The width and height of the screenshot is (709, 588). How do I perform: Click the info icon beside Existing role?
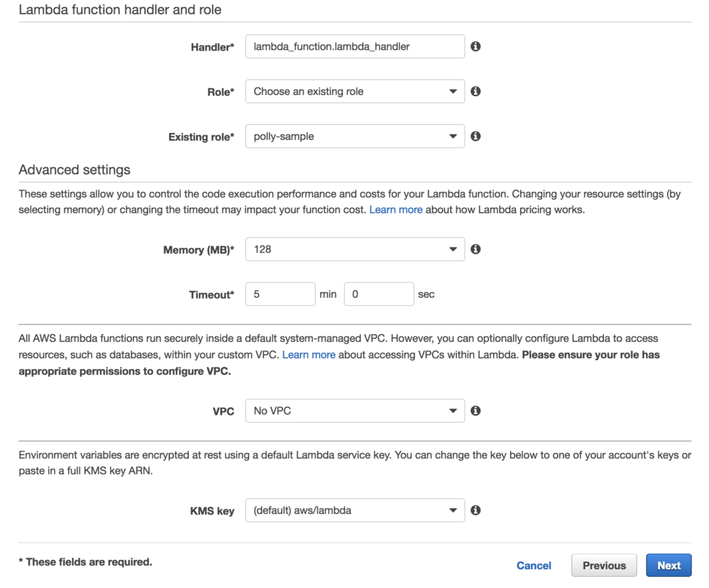pyautogui.click(x=475, y=136)
